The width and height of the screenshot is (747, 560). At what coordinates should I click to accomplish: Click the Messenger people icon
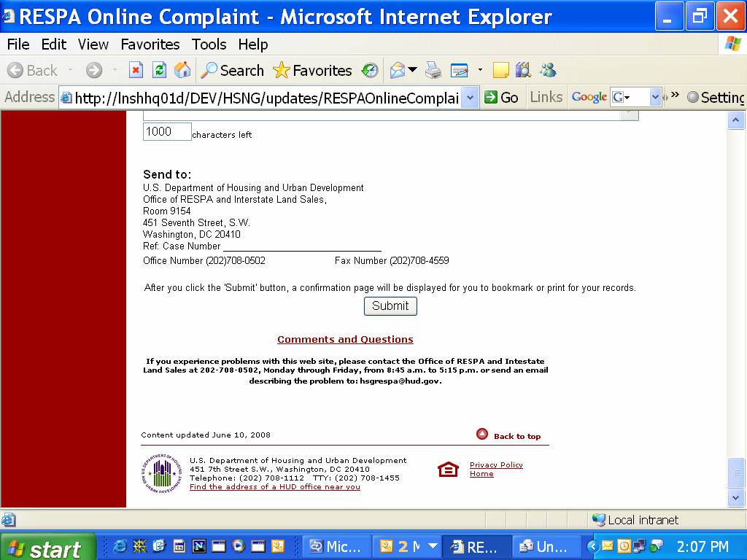coord(548,71)
